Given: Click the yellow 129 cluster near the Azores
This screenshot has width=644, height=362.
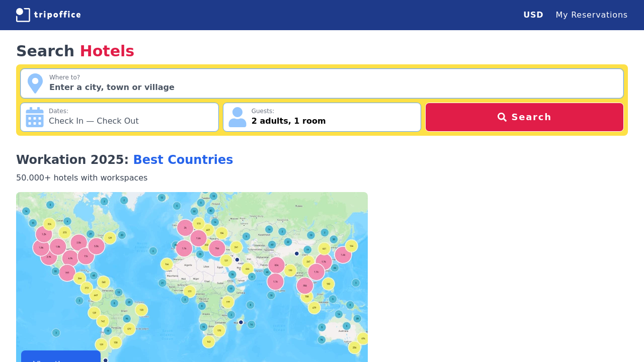Looking at the screenshot, I should (109, 237).
